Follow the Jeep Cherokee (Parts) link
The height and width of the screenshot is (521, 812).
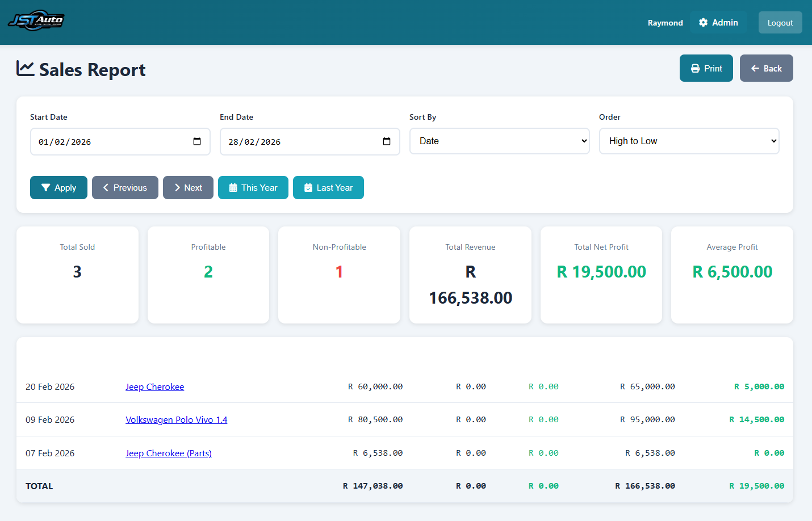pyautogui.click(x=168, y=453)
